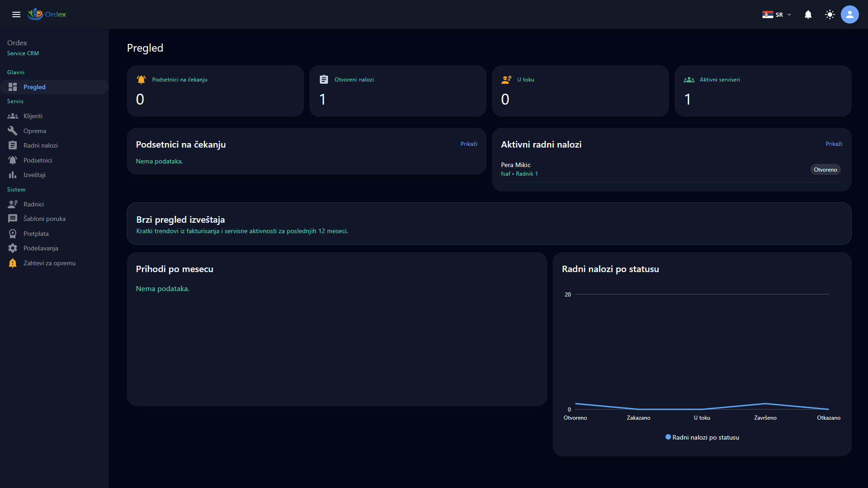Open the user profile avatar
Screen dimensions: 868x488
850,14
